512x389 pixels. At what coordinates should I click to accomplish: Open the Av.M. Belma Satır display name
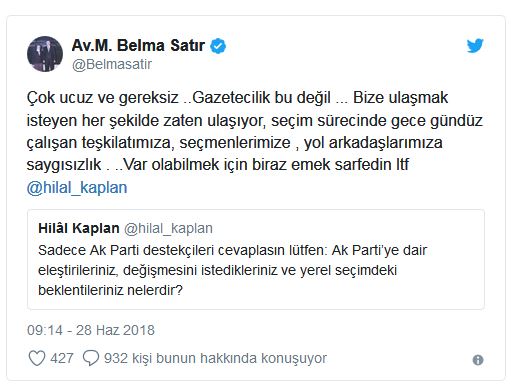pyautogui.click(x=138, y=45)
